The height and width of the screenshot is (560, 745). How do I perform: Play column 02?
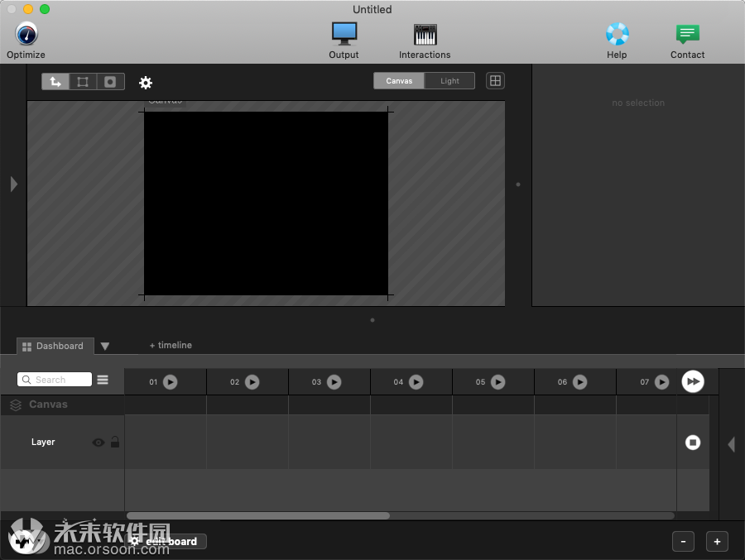(252, 382)
